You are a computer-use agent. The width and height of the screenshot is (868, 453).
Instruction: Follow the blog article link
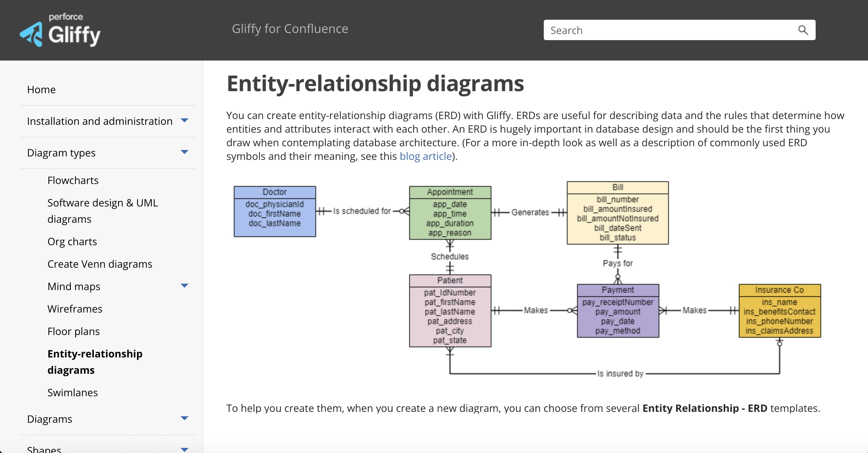[x=426, y=156]
